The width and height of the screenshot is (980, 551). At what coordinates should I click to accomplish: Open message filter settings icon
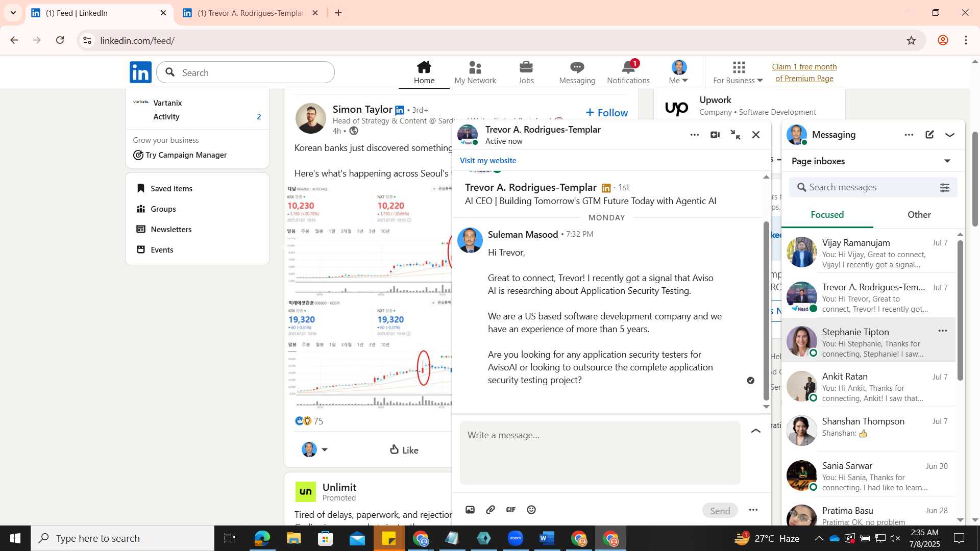point(945,188)
